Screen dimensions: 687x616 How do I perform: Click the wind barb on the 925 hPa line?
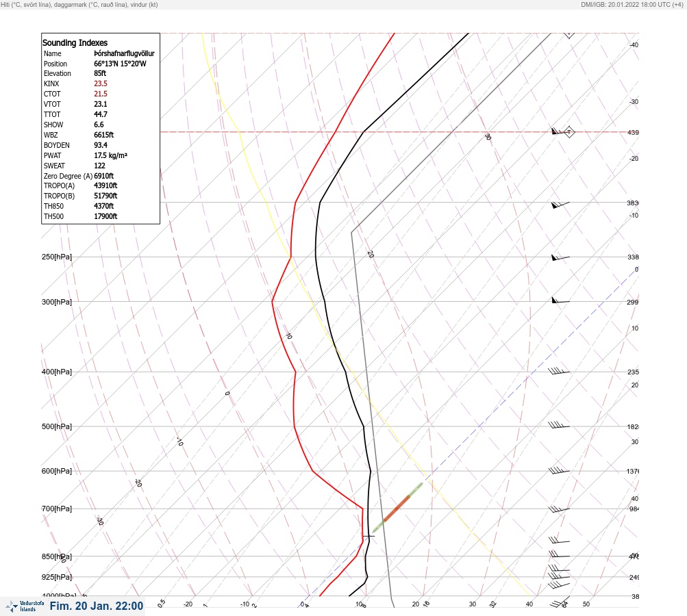coord(559,576)
